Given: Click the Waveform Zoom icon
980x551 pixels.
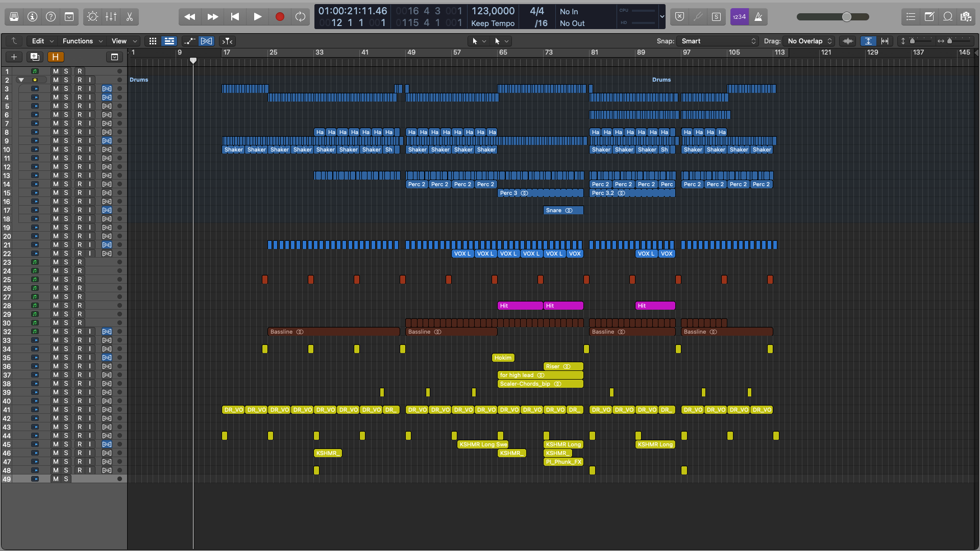Looking at the screenshot, I should 848,41.
